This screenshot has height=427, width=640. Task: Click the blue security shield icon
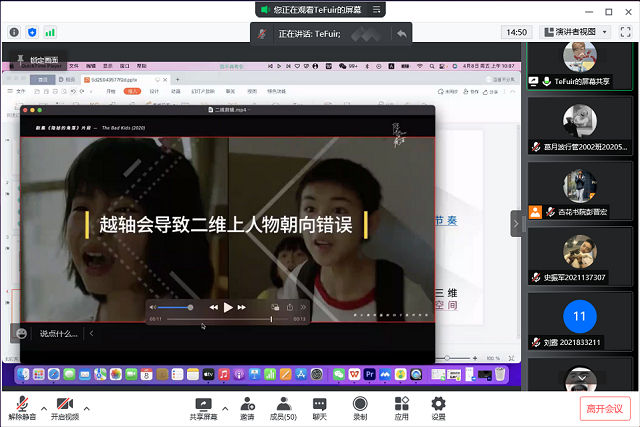[x=32, y=32]
